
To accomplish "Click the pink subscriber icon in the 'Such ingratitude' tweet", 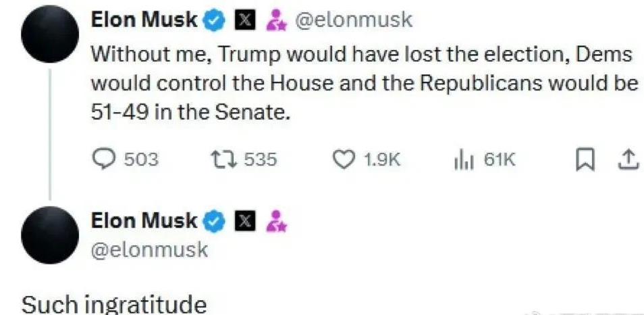I will [277, 222].
